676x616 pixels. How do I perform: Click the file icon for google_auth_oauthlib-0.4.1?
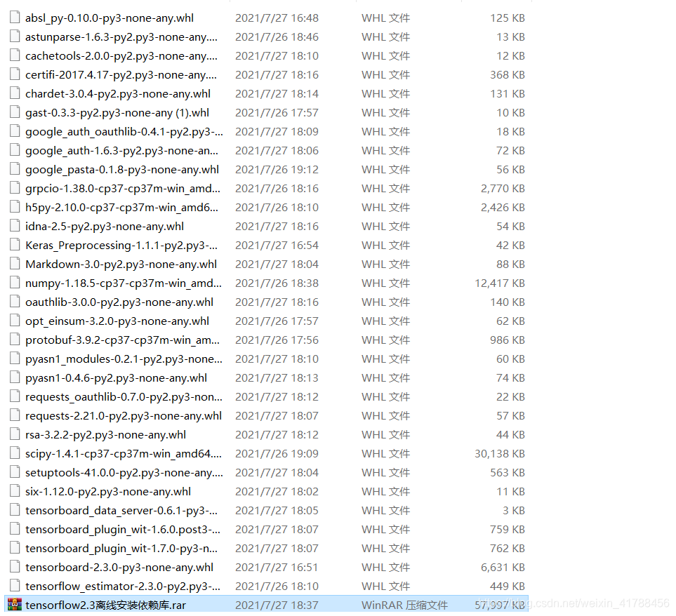[15, 131]
